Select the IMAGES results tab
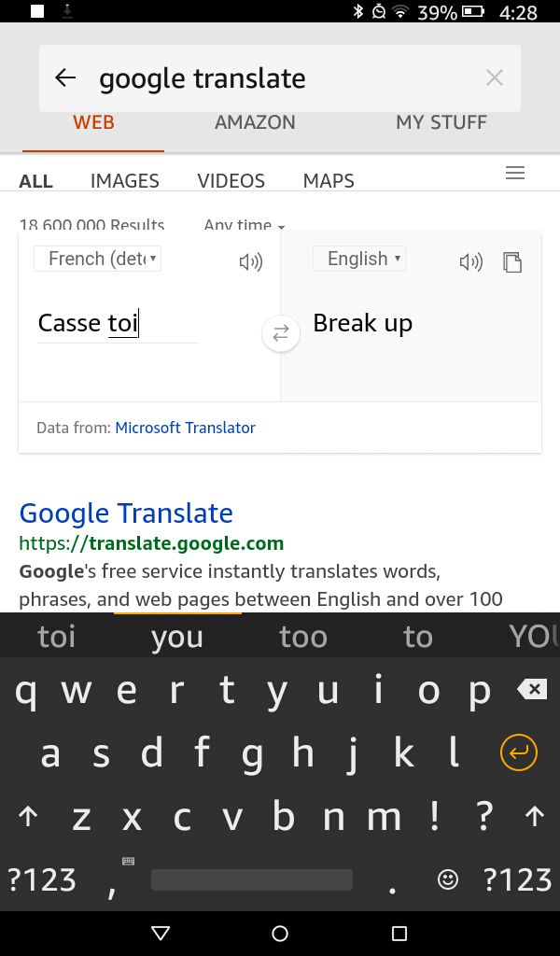This screenshot has width=560, height=956. pyautogui.click(x=125, y=180)
